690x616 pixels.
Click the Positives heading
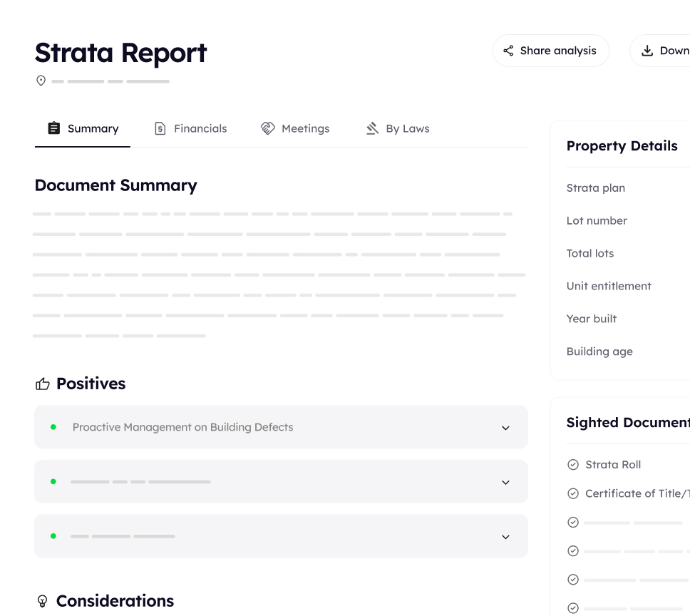(x=91, y=384)
